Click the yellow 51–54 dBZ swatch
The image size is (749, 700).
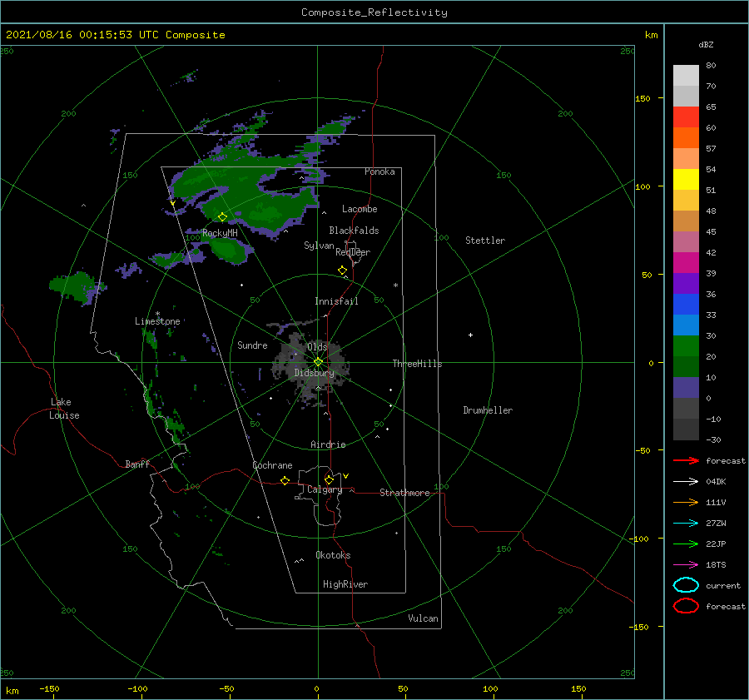(686, 180)
